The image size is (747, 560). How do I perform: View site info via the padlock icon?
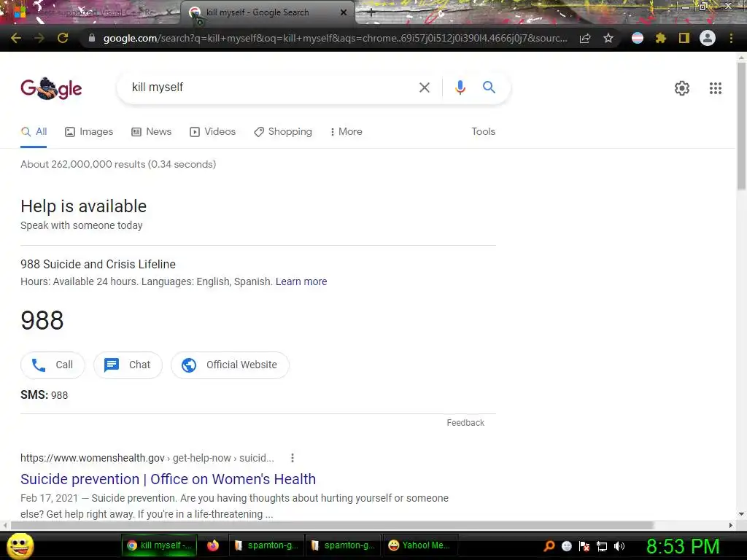[92, 38]
